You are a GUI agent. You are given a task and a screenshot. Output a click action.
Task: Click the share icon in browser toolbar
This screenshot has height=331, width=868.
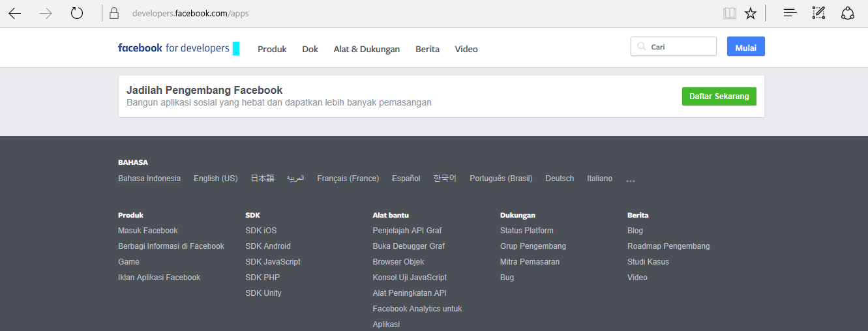pos(848,13)
